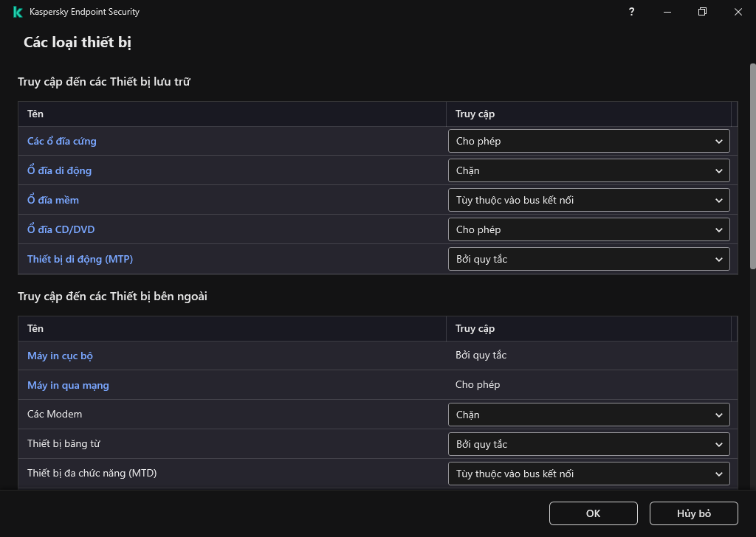Open the Ổ đĩa CD/DVD link
The height and width of the screenshot is (537, 756).
pos(61,229)
